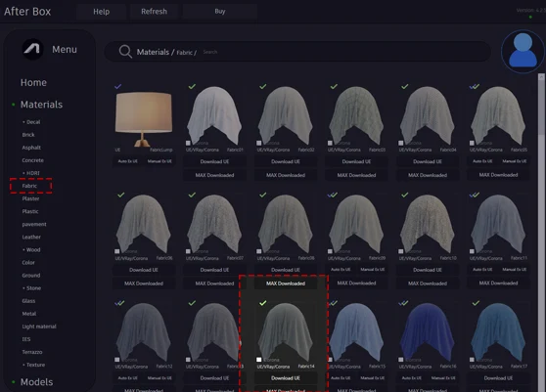Select the Leather category in sidebar
This screenshot has width=546, height=392.
[31, 237]
